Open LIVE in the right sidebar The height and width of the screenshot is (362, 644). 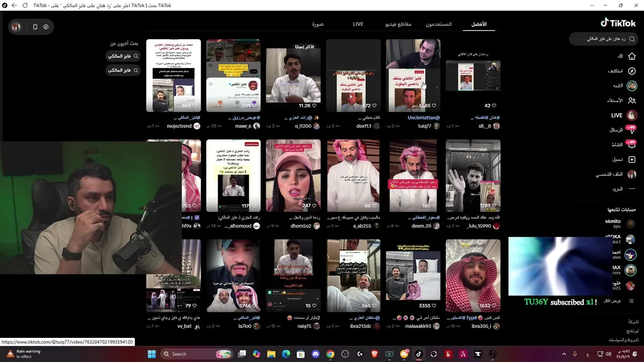tap(624, 115)
